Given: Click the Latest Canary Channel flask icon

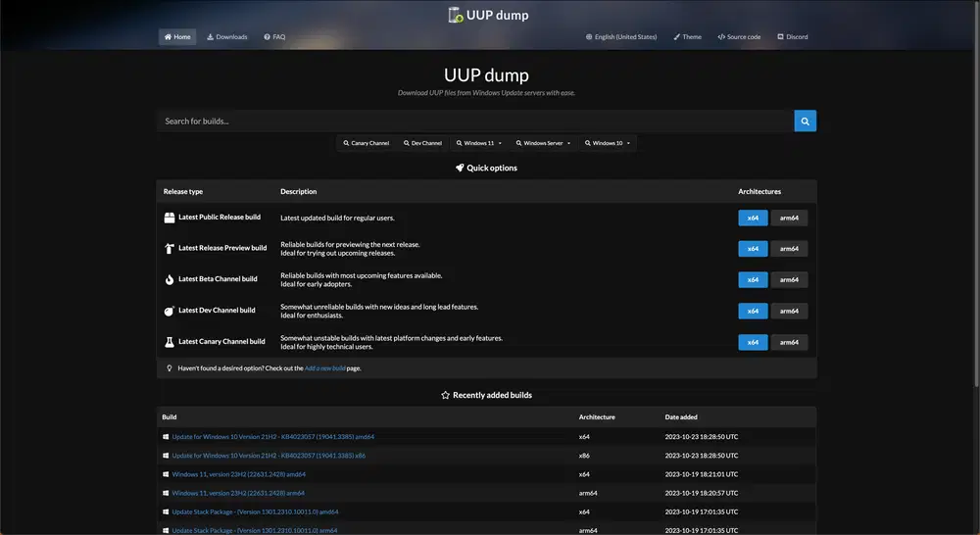Looking at the screenshot, I should [170, 342].
